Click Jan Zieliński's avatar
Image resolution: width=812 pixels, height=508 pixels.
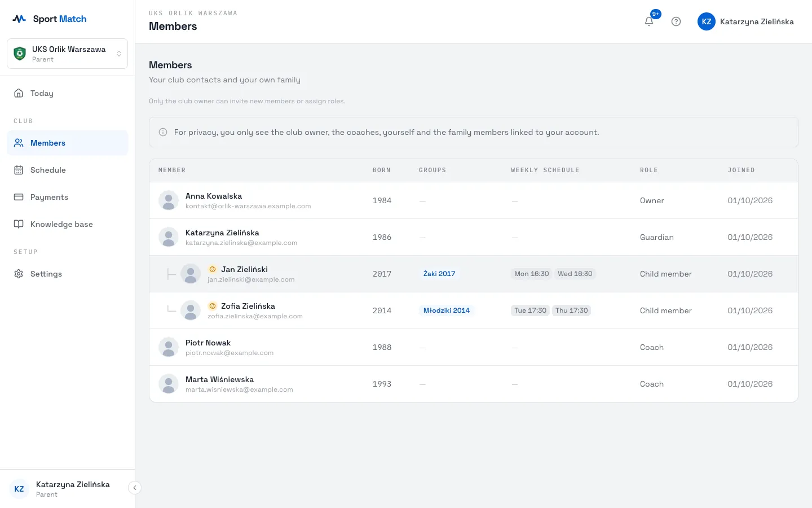[x=191, y=274]
